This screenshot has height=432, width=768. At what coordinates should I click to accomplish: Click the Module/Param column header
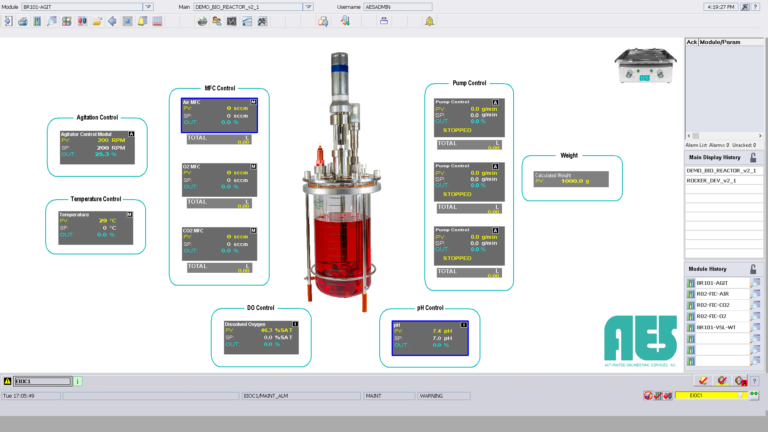tap(730, 42)
